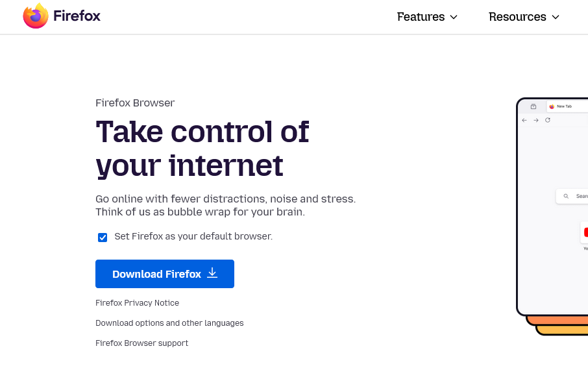Open the Features menu
Viewport: 588px width, 392px height.
click(x=421, y=17)
